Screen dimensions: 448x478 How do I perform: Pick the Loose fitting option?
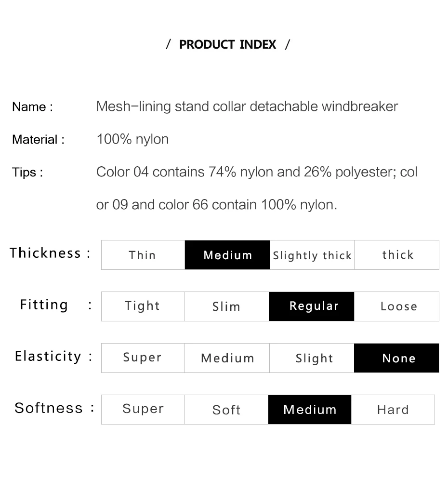[397, 306]
